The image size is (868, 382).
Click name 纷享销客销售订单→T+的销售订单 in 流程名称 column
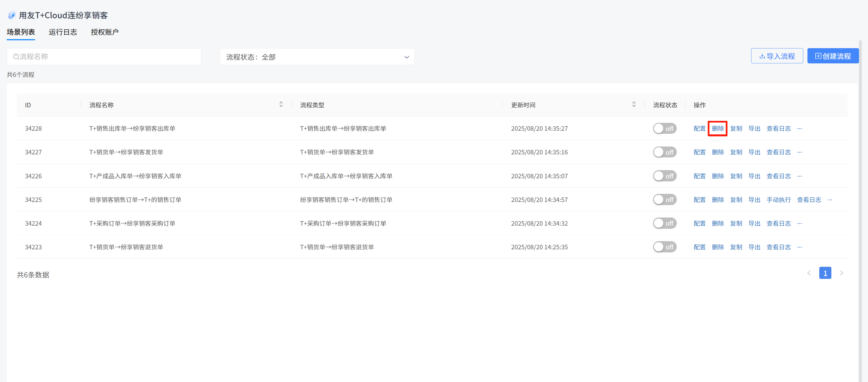[135, 200]
